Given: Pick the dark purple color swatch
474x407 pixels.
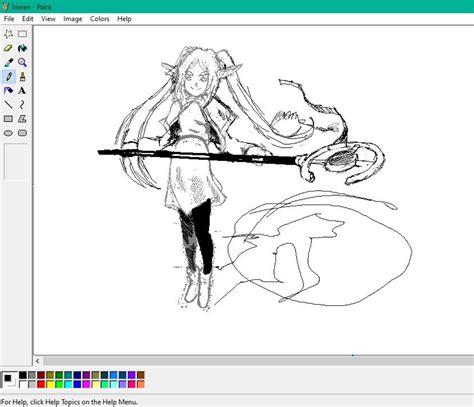Looking at the screenshot, I should click(86, 375).
